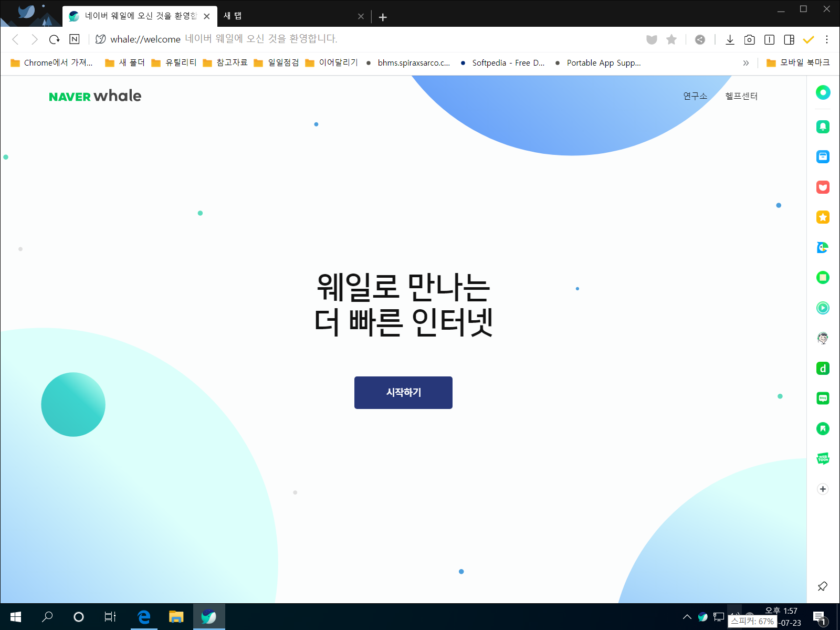Viewport: 840px width, 630px height.
Task: Open the Naver home button
Action: (x=75, y=39)
